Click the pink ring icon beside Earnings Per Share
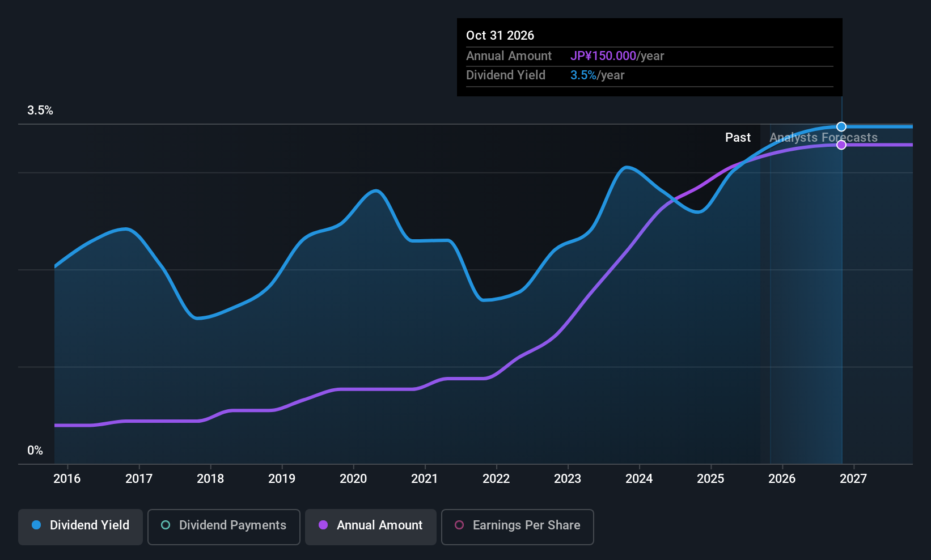This screenshot has height=560, width=931. click(x=459, y=525)
